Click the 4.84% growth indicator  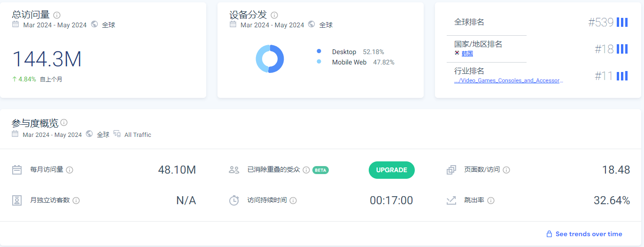point(24,79)
